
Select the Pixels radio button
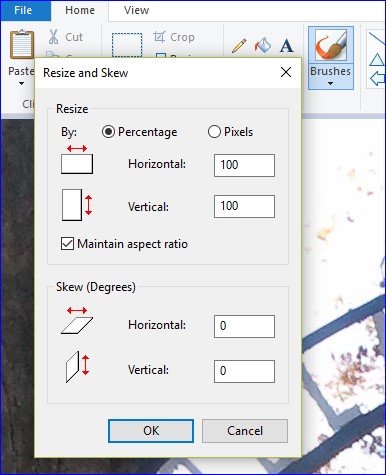pyautogui.click(x=214, y=132)
